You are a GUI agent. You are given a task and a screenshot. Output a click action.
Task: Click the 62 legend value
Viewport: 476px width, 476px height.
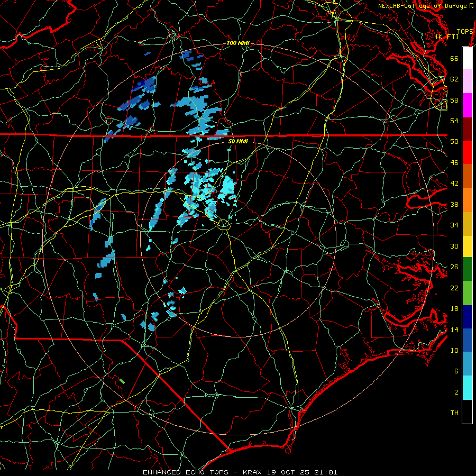click(x=454, y=79)
